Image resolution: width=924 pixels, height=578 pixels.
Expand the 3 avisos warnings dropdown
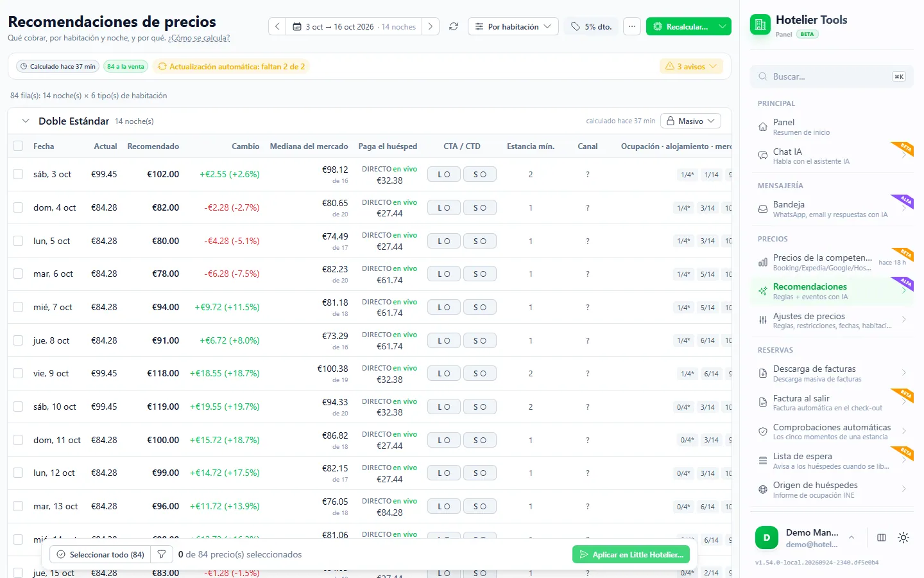(691, 66)
